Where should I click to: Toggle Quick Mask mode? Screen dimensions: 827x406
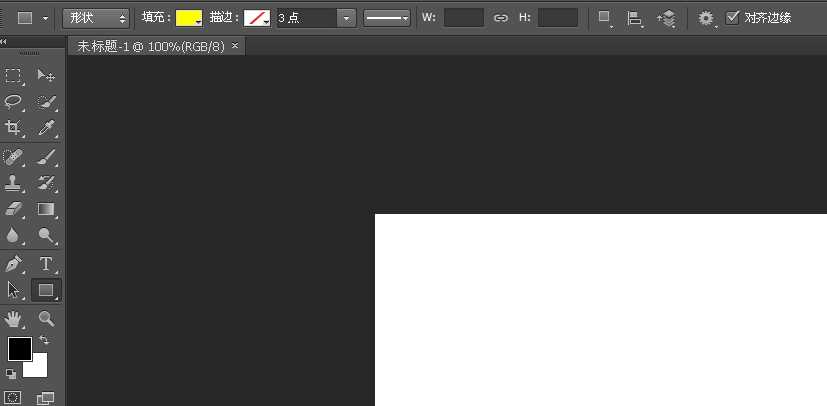tap(13, 398)
